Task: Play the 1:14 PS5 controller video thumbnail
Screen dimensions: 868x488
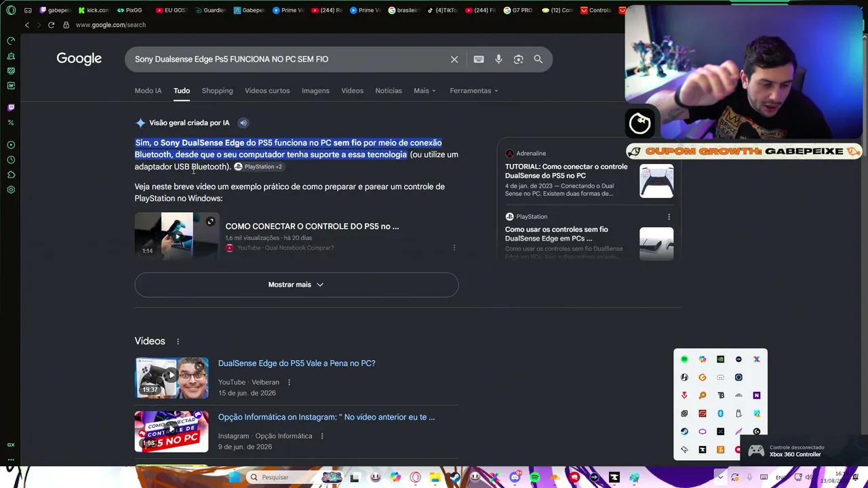Action: 177,235
